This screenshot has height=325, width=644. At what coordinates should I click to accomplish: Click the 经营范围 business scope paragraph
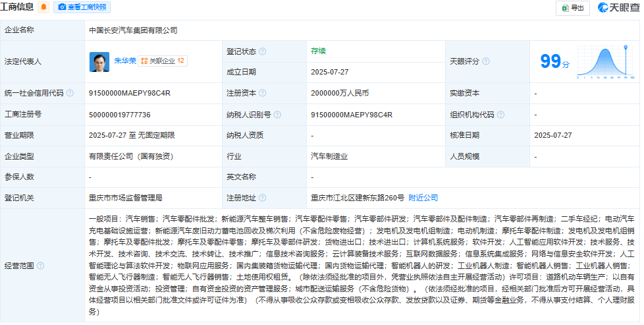[x=362, y=266]
